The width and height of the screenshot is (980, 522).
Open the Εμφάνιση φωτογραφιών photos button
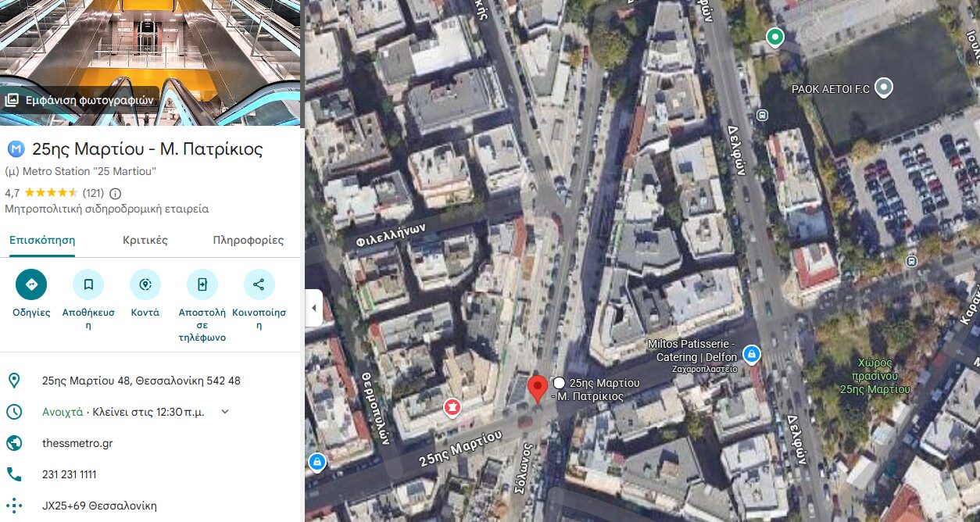[x=80, y=100]
